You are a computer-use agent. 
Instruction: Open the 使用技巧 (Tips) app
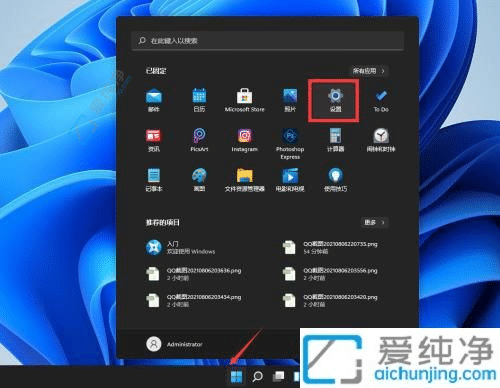pos(335,180)
